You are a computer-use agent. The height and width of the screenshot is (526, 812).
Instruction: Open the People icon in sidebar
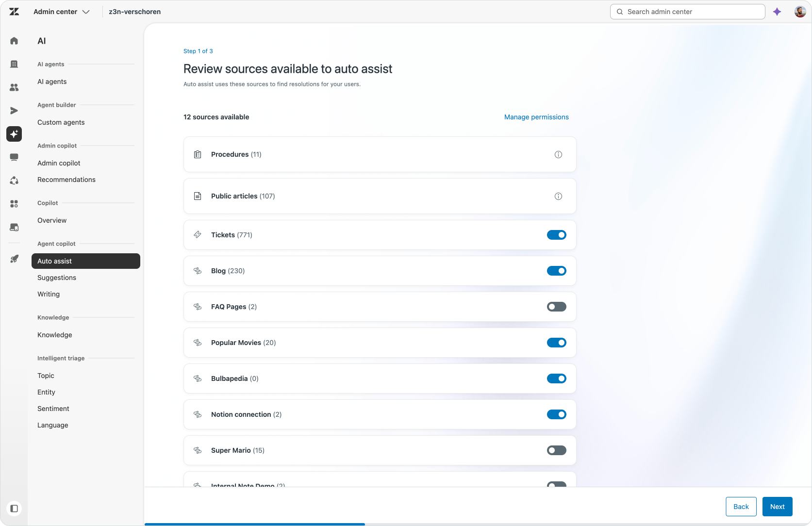14,87
